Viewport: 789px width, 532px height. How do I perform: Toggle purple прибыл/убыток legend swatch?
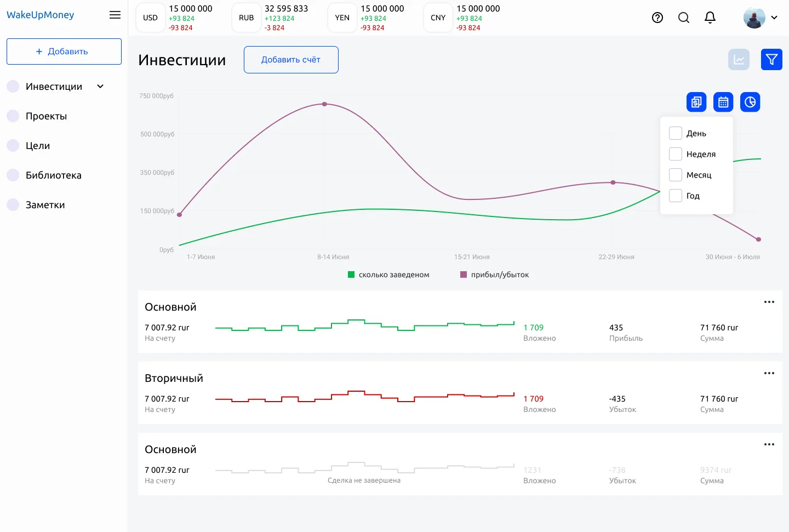[x=464, y=274]
